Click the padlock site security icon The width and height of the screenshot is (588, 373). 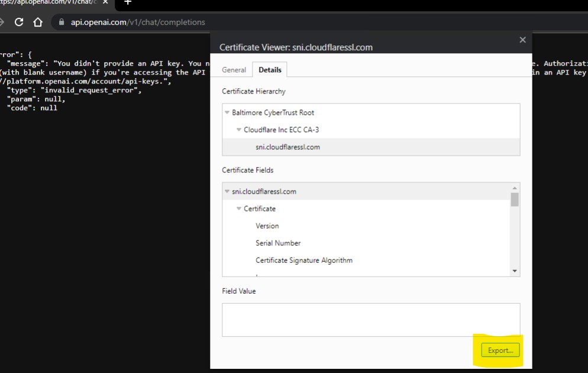coord(60,22)
